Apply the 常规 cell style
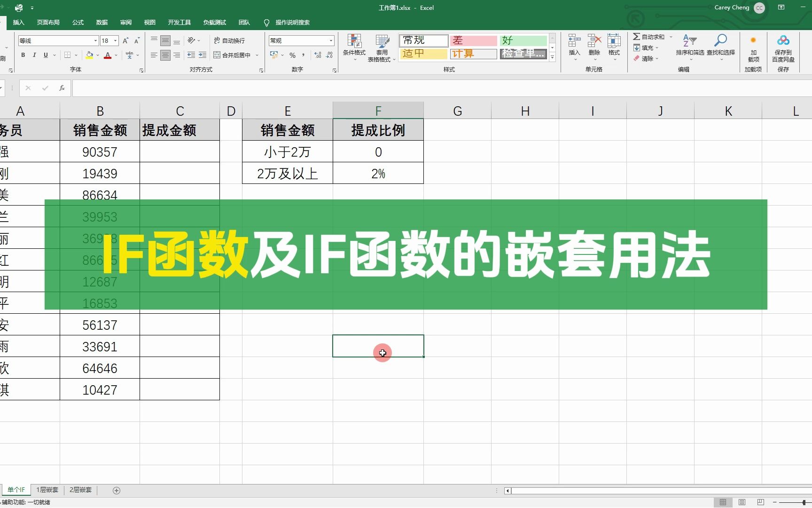812x508 pixels. point(424,40)
